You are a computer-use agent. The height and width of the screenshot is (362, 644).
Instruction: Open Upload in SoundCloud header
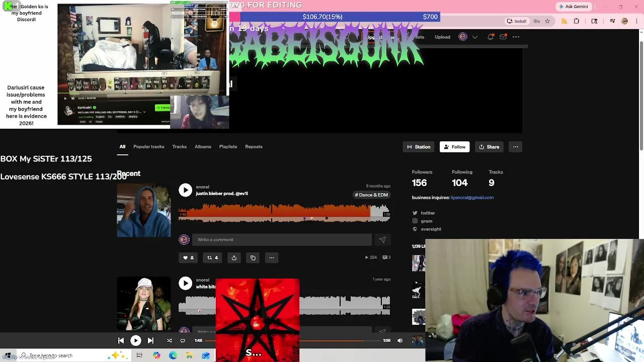coord(442,37)
